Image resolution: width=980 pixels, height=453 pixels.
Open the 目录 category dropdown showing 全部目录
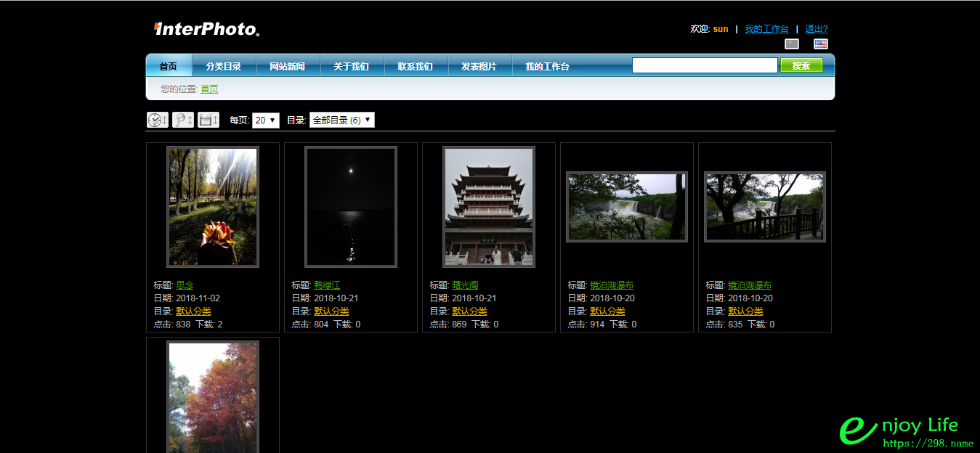pyautogui.click(x=341, y=120)
